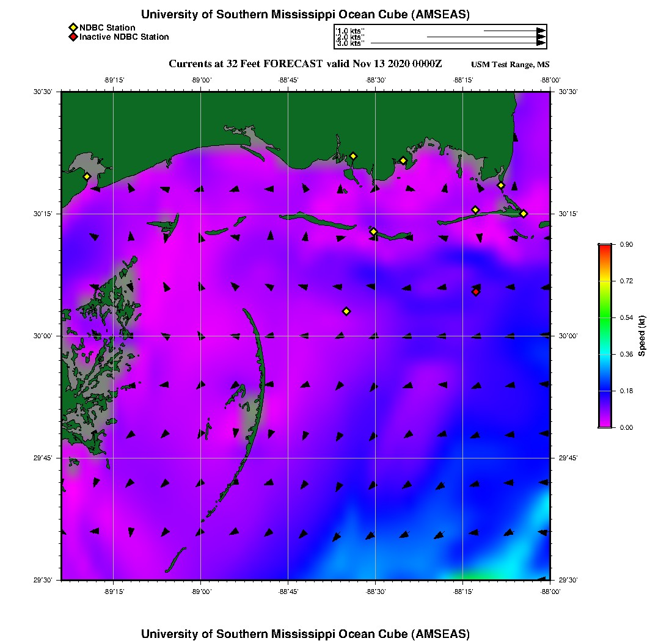Select the westernmost yellow NDBC station marker

[87, 176]
